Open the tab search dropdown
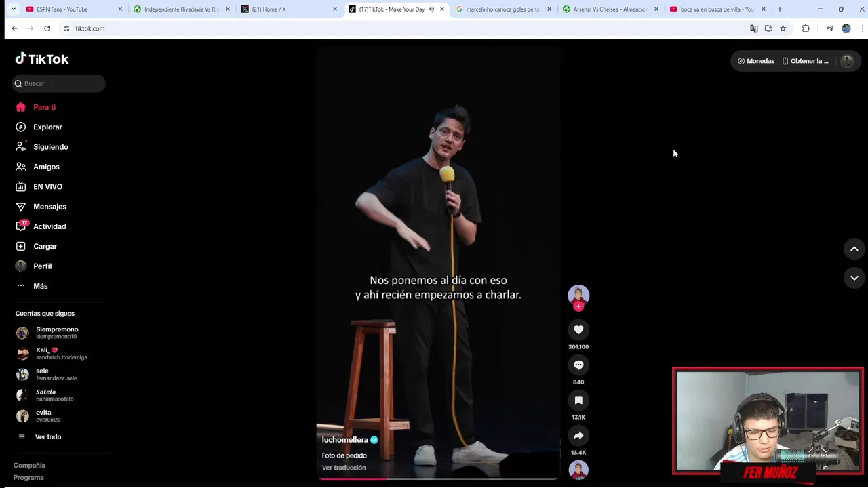This screenshot has height=488, width=868. pos(13,9)
